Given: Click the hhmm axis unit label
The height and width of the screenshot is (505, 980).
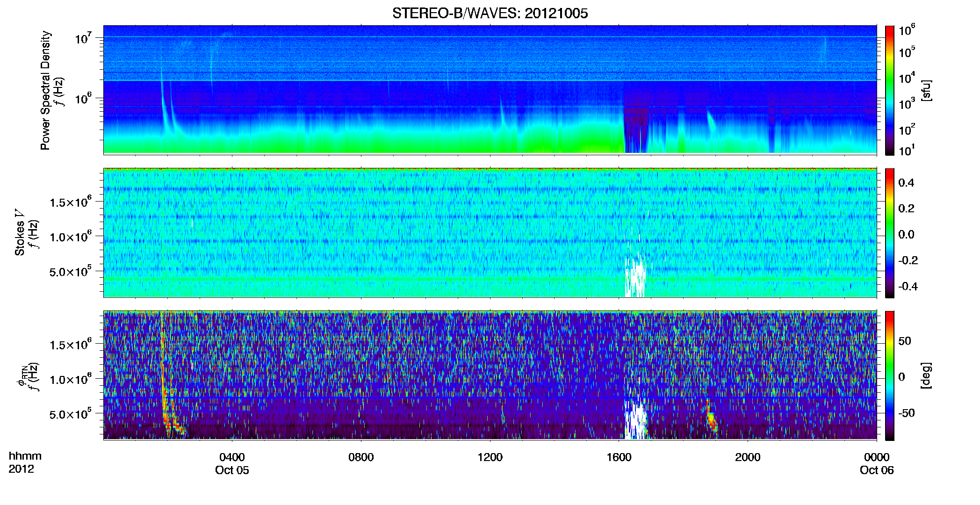Looking at the screenshot, I should [x=25, y=456].
